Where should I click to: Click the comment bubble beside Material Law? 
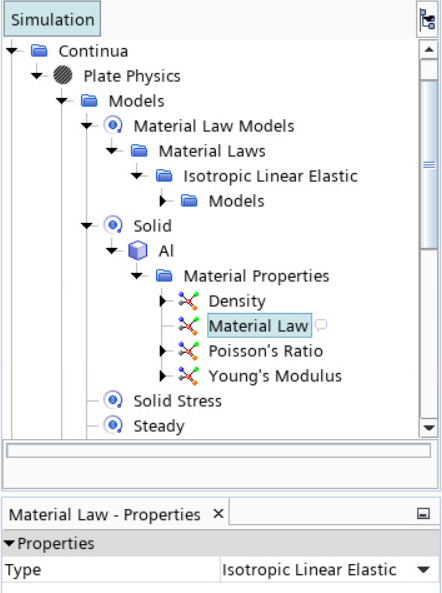click(x=321, y=325)
